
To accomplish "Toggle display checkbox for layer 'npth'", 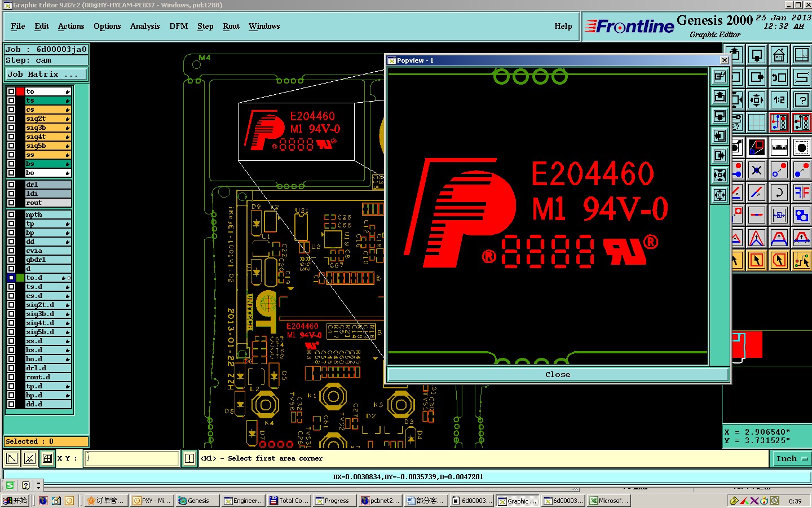I will [x=11, y=214].
